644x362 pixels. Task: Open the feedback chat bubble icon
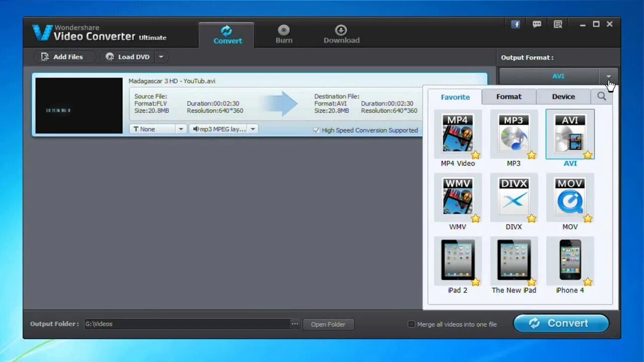(537, 24)
